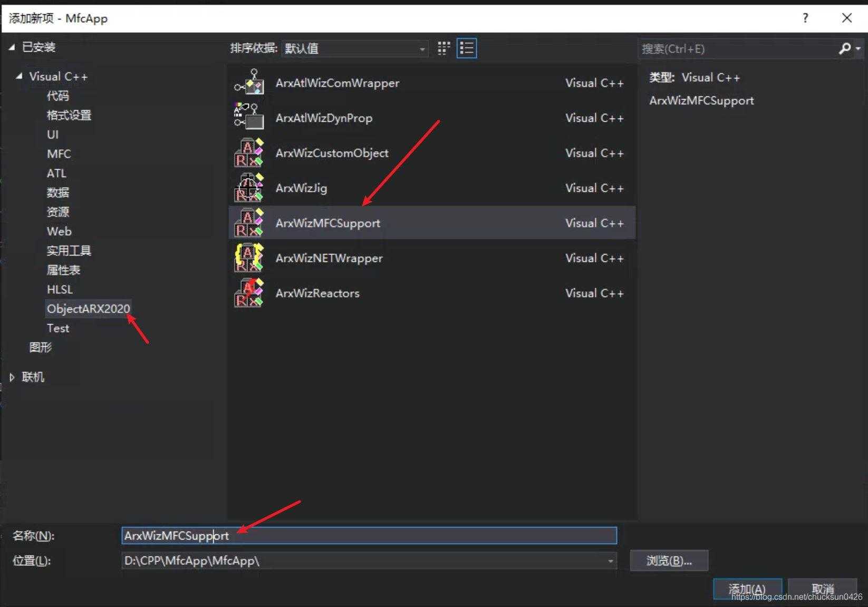Select ArxWizReactors item name
The height and width of the screenshot is (607, 868).
(317, 293)
